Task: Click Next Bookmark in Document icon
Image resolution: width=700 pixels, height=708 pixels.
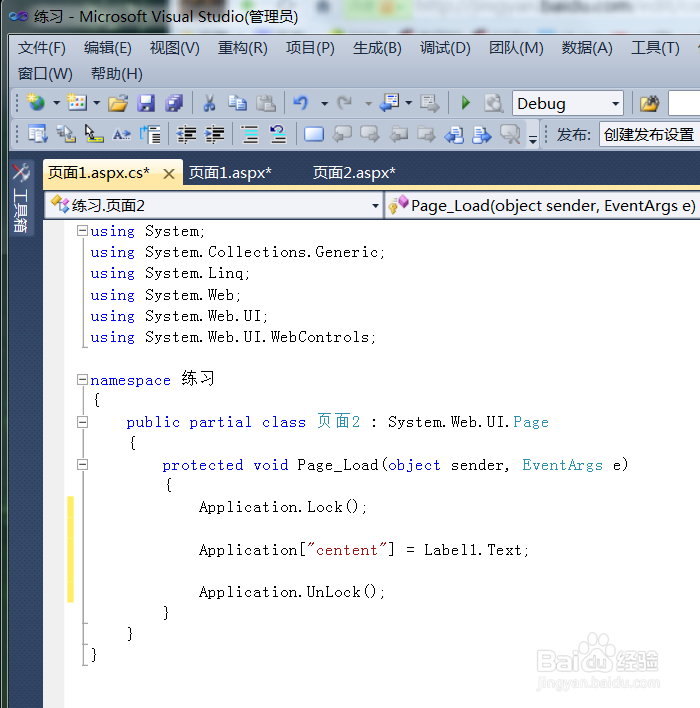Action: click(482, 135)
